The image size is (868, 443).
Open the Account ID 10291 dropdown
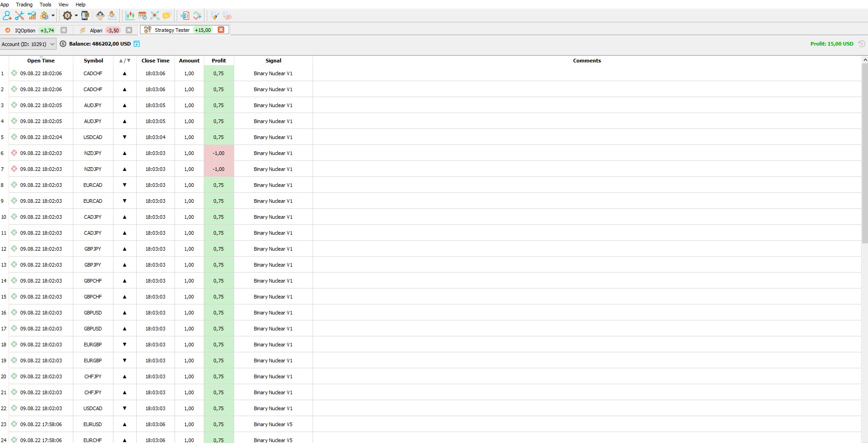(x=28, y=44)
